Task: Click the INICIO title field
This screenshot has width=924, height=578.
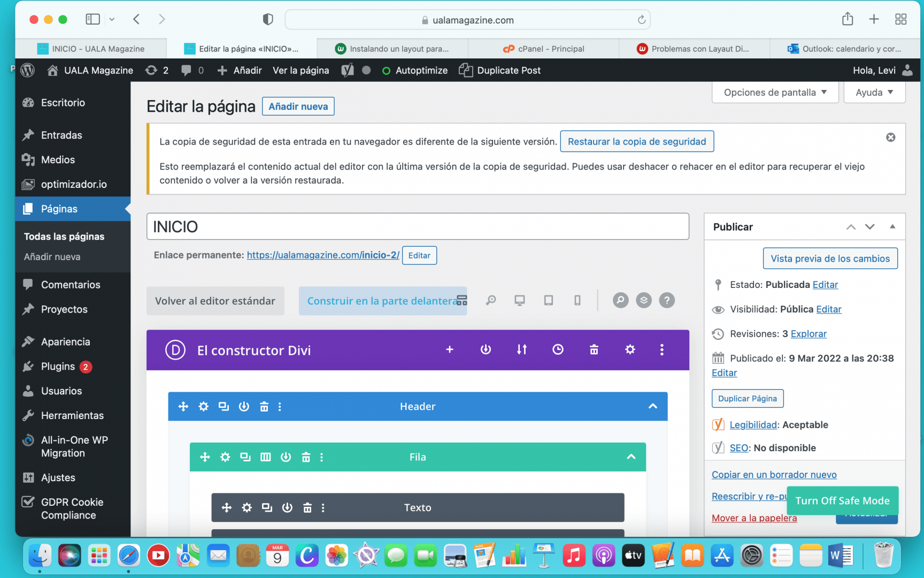Action: [x=418, y=226]
